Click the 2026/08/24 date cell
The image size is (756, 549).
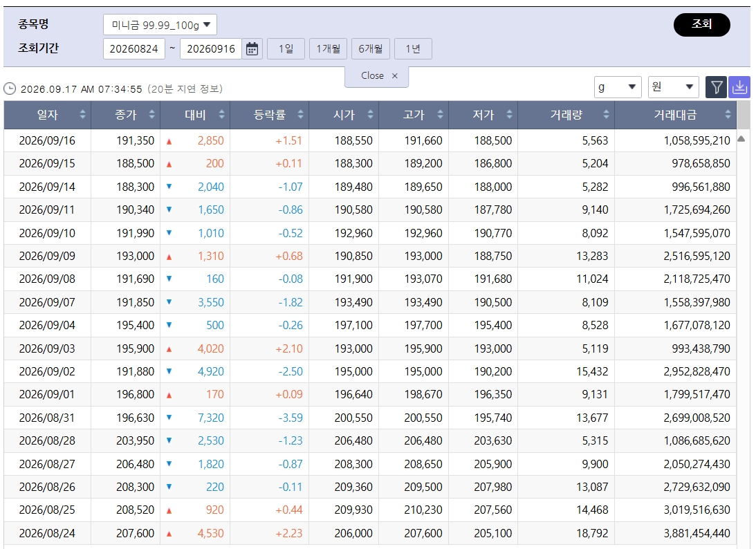pos(47,533)
